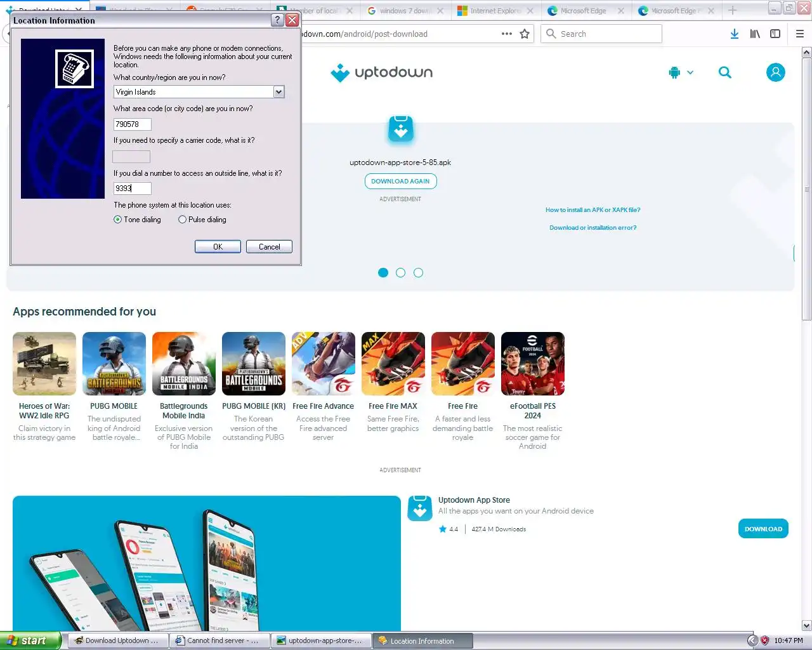Open Firefox Library icon

point(755,34)
